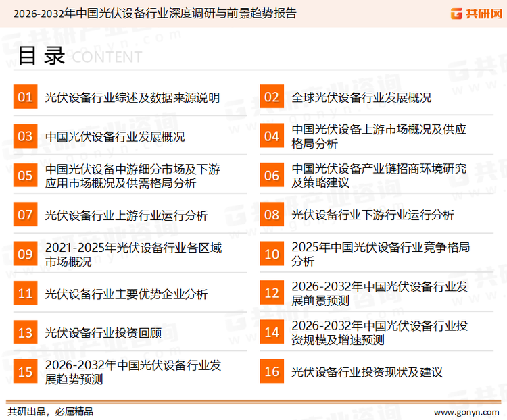The width and height of the screenshot is (507, 420).
Task: Select chapter 全球光伏设备行业发展概况
Action: coord(362,97)
